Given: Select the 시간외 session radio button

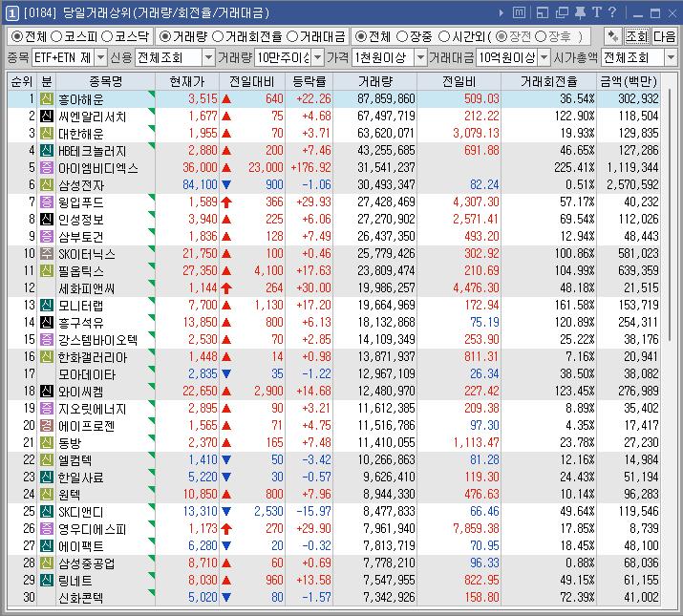Looking at the screenshot, I should point(443,36).
